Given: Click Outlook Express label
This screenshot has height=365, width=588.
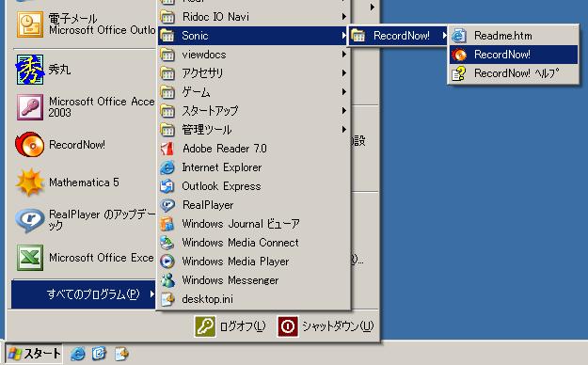Looking at the screenshot, I should pos(221,186).
